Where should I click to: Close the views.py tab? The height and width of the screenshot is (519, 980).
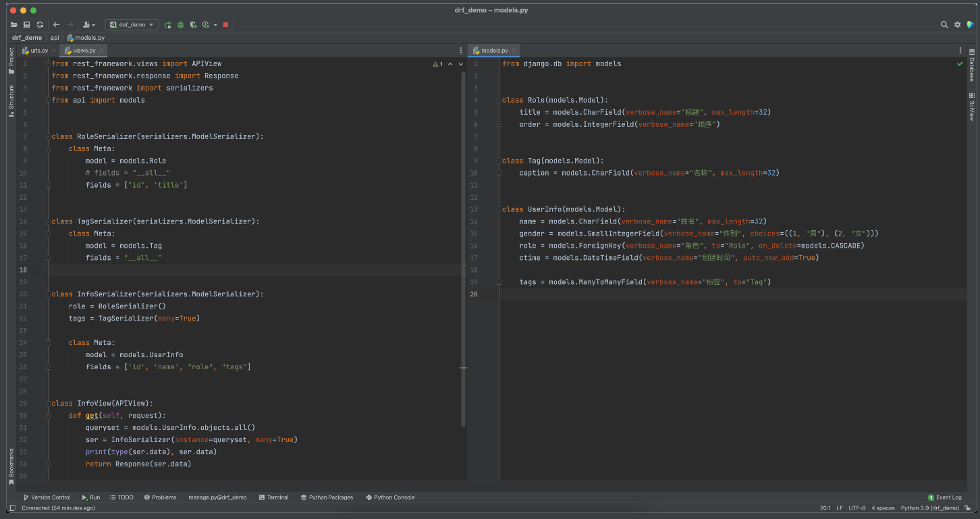tap(101, 51)
